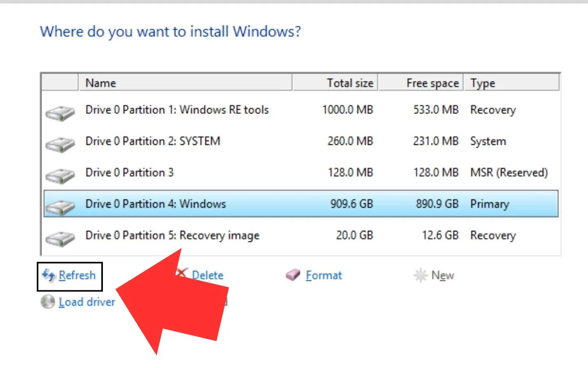Screen dimensions: 588x368
Task: Click the blue arrows Refresh icon
Action: [49, 276]
